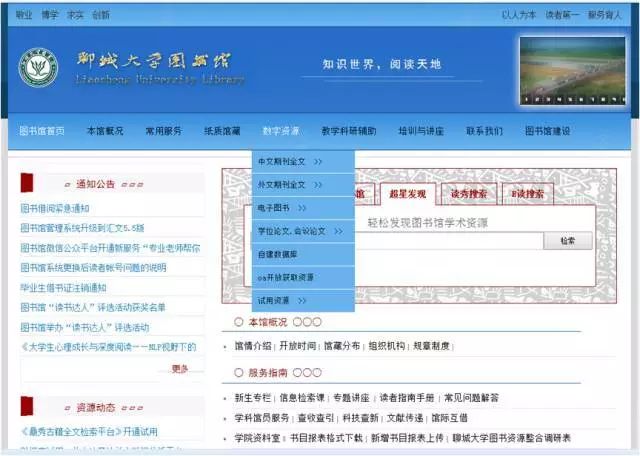The width and height of the screenshot is (640, 456).
Task: Expand the 试用资源 submenu entry
Action: pos(303,301)
